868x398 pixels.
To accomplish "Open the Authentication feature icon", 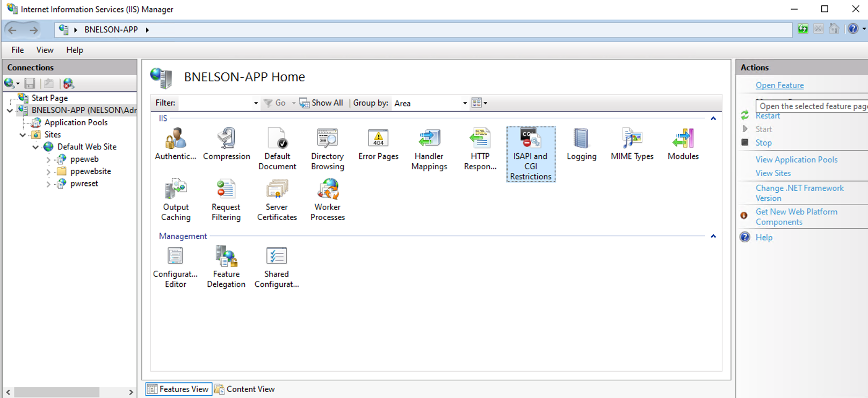I will click(176, 144).
